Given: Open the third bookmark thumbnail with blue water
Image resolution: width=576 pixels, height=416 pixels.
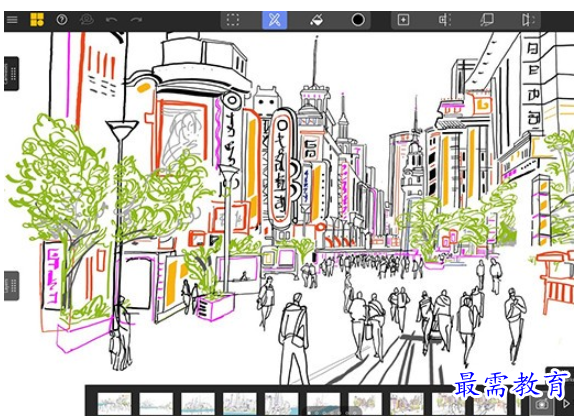Looking at the screenshot, I should (198, 404).
